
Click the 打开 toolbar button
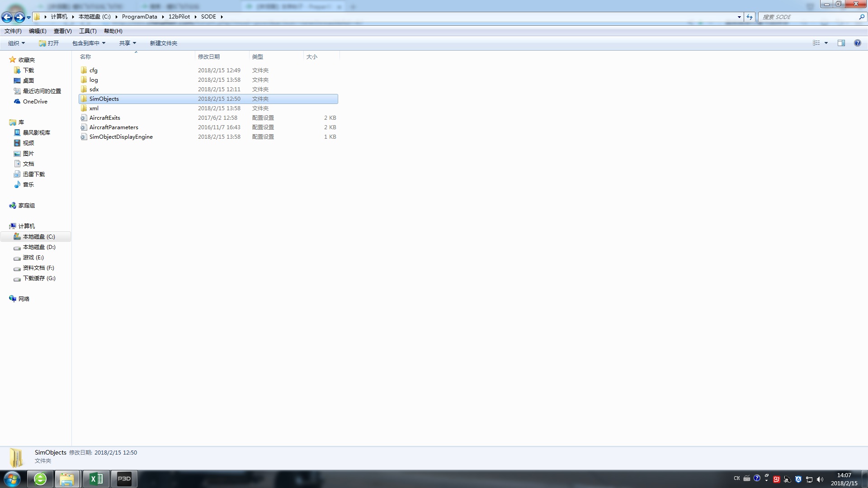click(x=49, y=43)
